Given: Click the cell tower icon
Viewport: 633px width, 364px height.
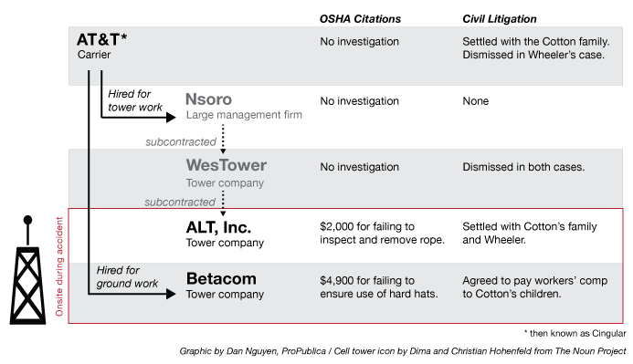Looking at the screenshot, I should 27,270.
